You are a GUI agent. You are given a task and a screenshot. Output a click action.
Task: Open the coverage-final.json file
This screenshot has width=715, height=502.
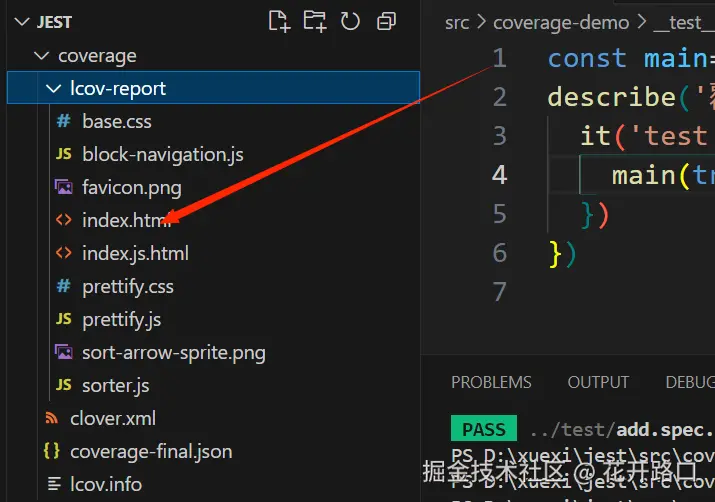tap(150, 451)
